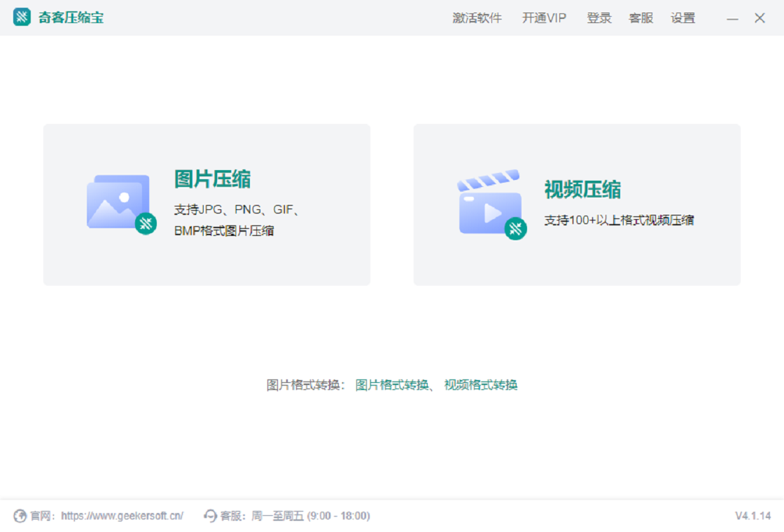Click the picture icon on 图片压缩 card
The height and width of the screenshot is (532, 784).
[117, 201]
